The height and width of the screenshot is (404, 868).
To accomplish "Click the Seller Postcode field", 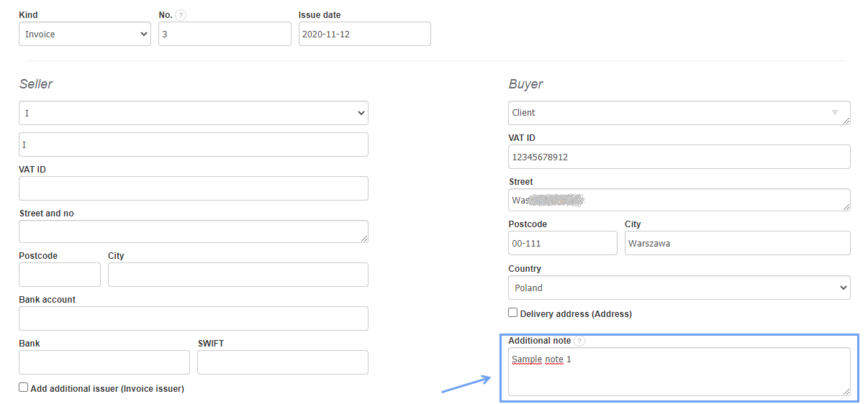I will tap(60, 275).
